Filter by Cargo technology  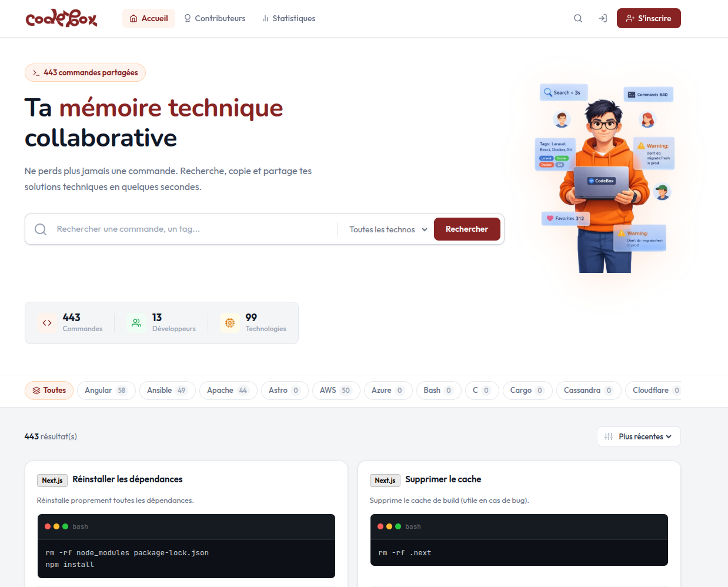pyautogui.click(x=527, y=391)
